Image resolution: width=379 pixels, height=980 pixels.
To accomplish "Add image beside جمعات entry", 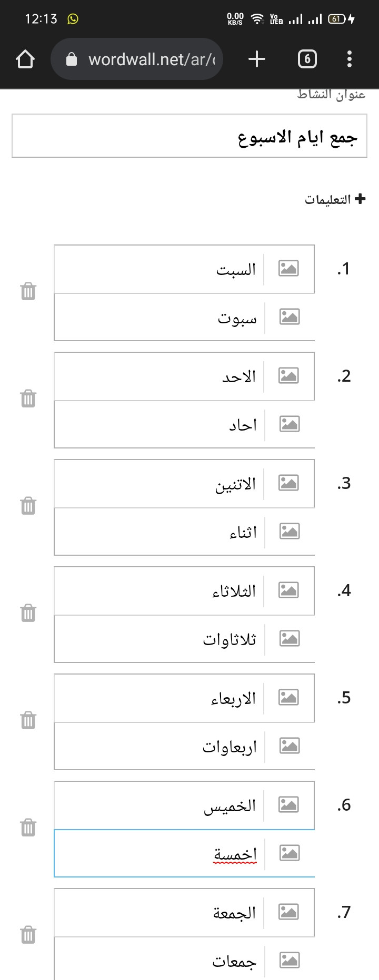I will (x=289, y=961).
